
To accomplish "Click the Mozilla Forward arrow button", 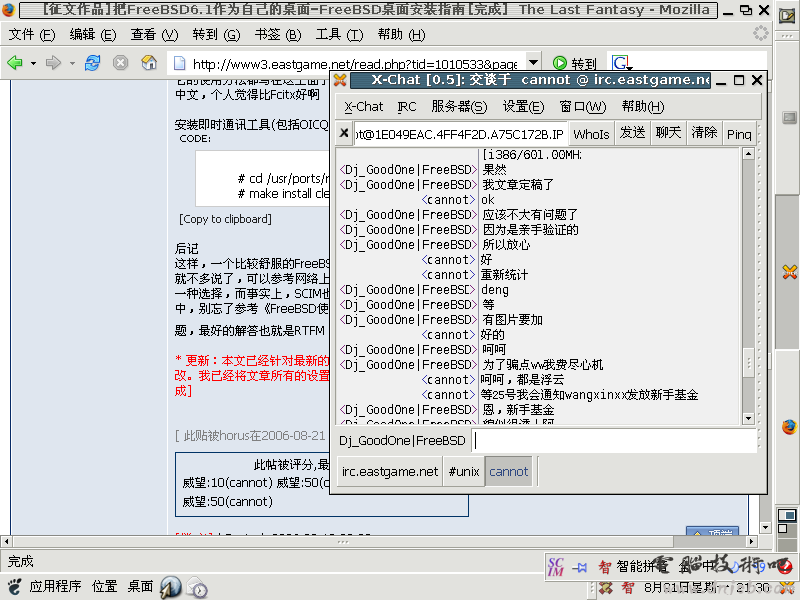I will tap(53, 63).
